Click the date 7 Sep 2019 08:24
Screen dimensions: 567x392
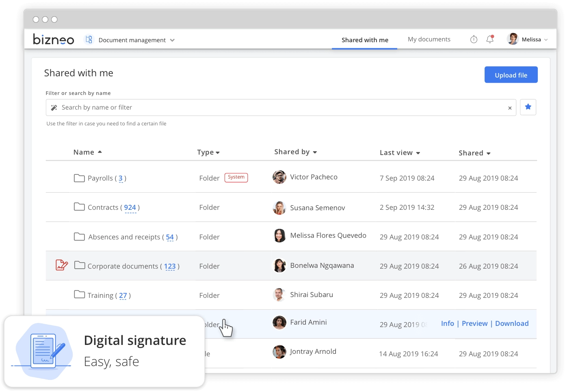(x=407, y=178)
